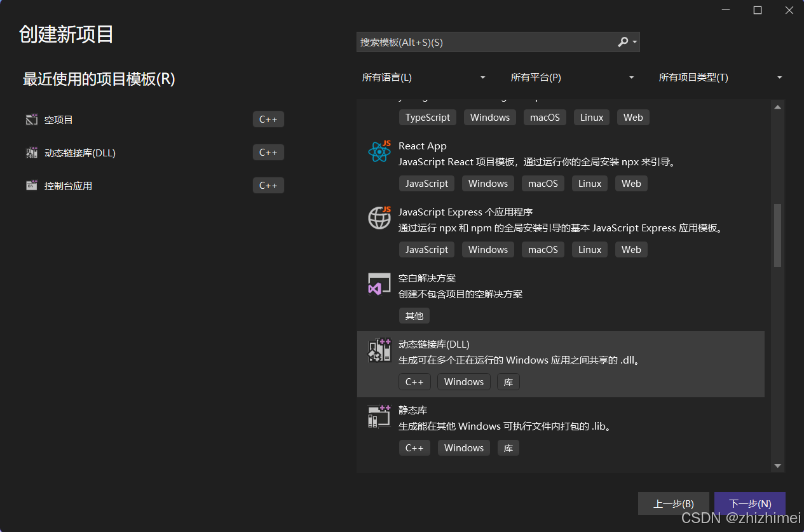Click Windows tag under React App
The width and height of the screenshot is (804, 532).
point(488,184)
